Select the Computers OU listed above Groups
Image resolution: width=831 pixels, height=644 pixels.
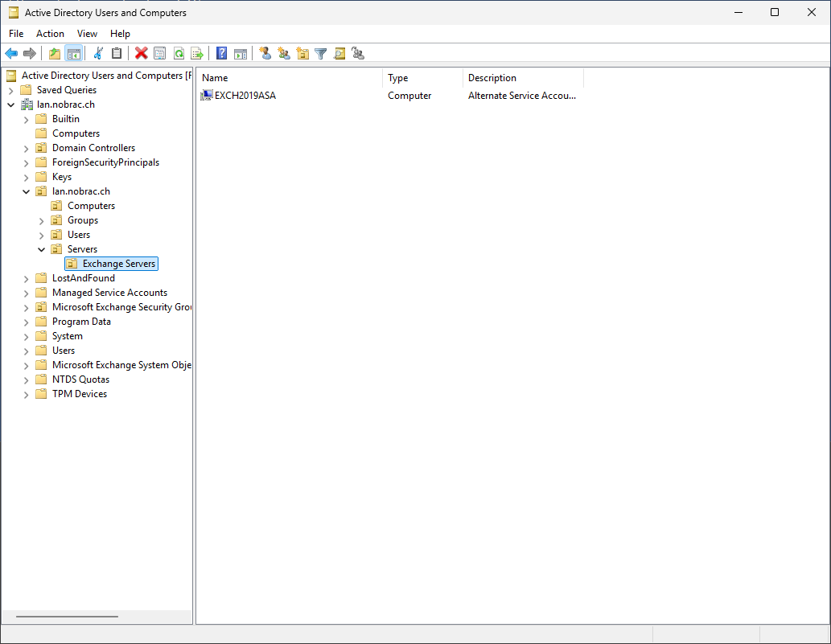[91, 206]
